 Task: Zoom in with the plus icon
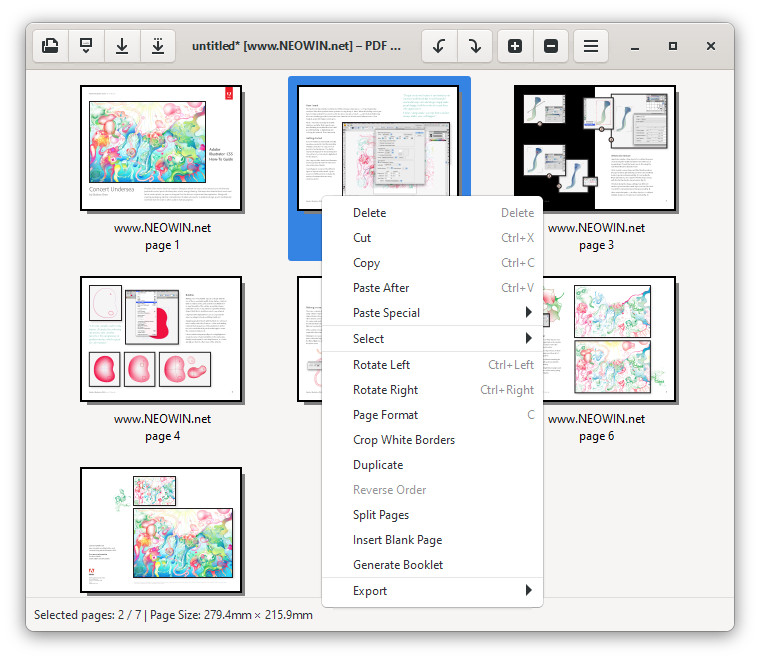(x=515, y=46)
